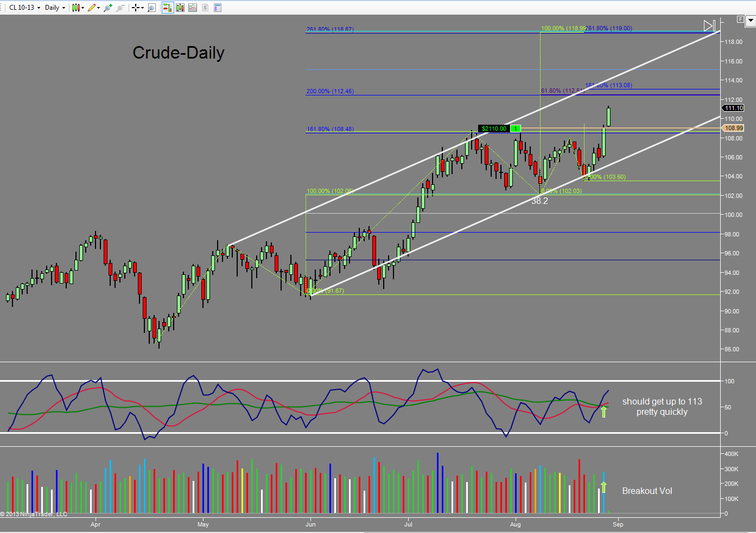
Task: Click the Zoom In magnifier with plus
Action: tap(107, 8)
